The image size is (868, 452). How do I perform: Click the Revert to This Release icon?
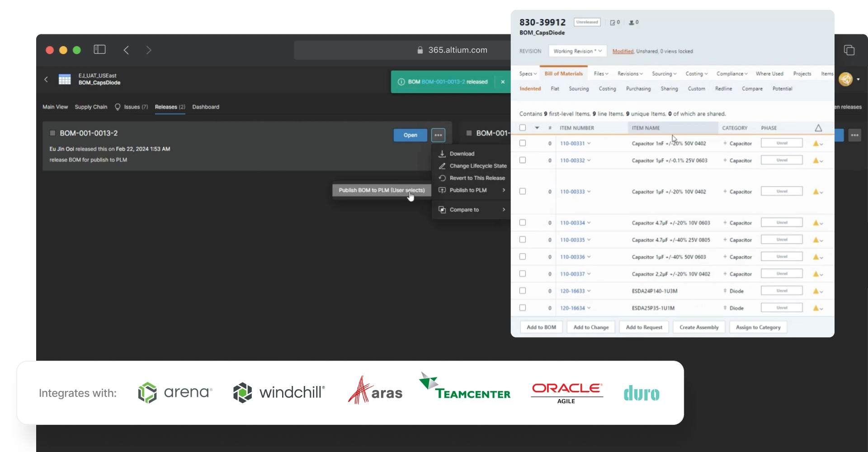(x=442, y=178)
